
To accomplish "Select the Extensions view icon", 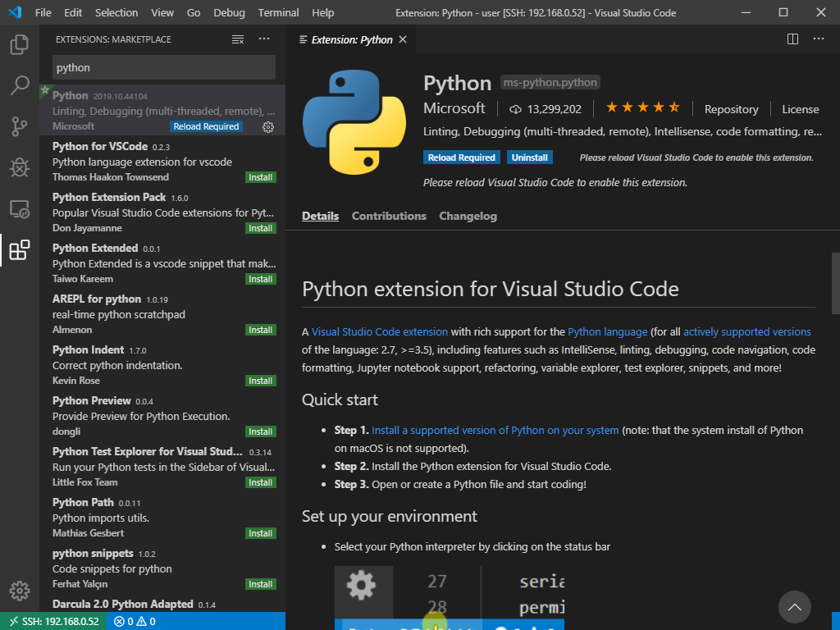I will click(20, 250).
